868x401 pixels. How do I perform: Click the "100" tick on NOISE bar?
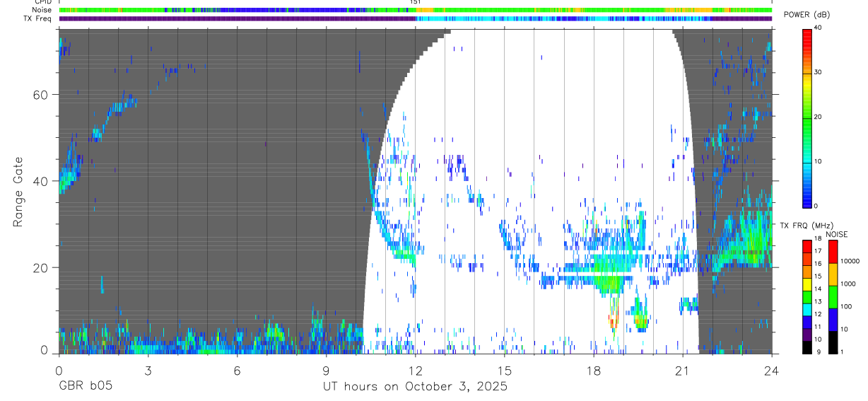pos(845,307)
